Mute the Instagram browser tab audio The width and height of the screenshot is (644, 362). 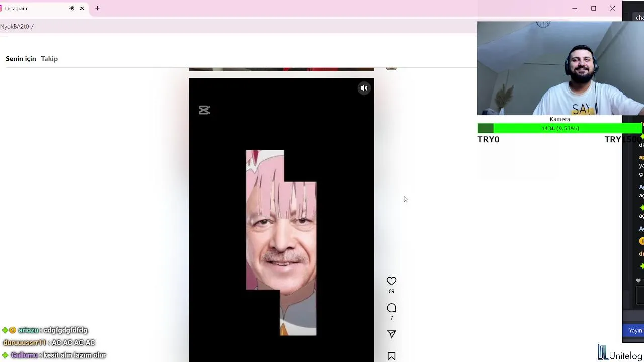tap(72, 8)
